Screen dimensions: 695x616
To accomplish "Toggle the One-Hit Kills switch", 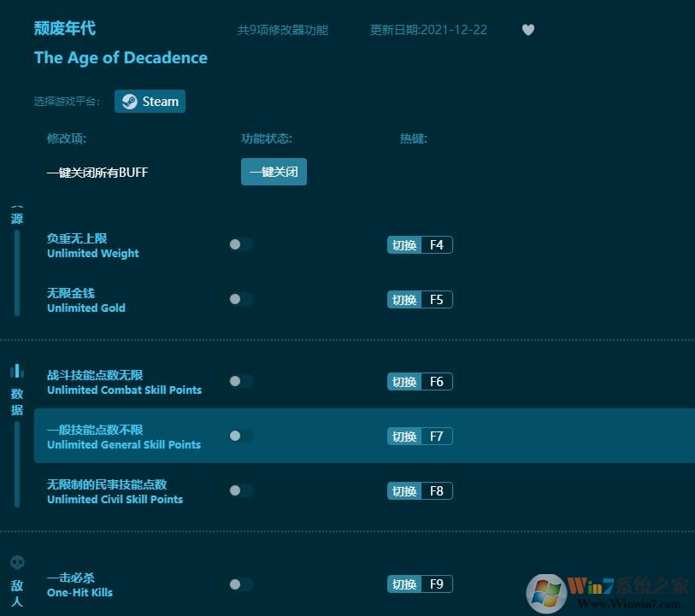I will pyautogui.click(x=241, y=584).
